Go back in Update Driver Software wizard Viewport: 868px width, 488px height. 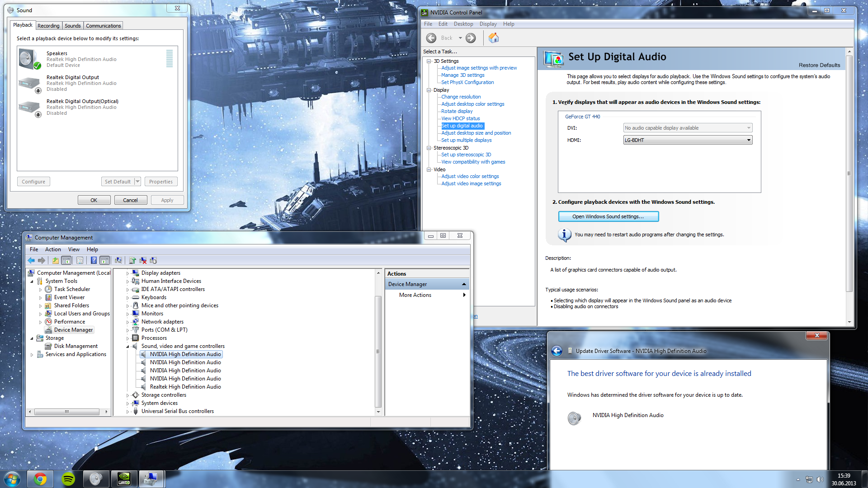tap(557, 351)
